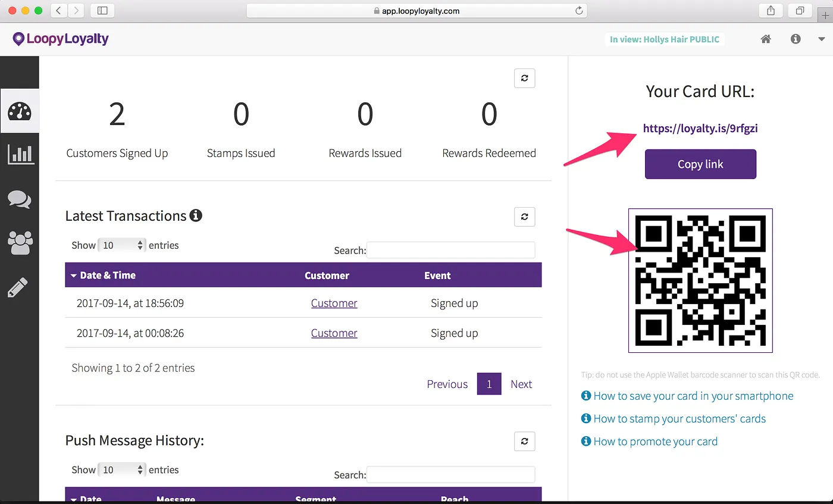
Task: Click the Next pagination link
Action: coord(521,384)
